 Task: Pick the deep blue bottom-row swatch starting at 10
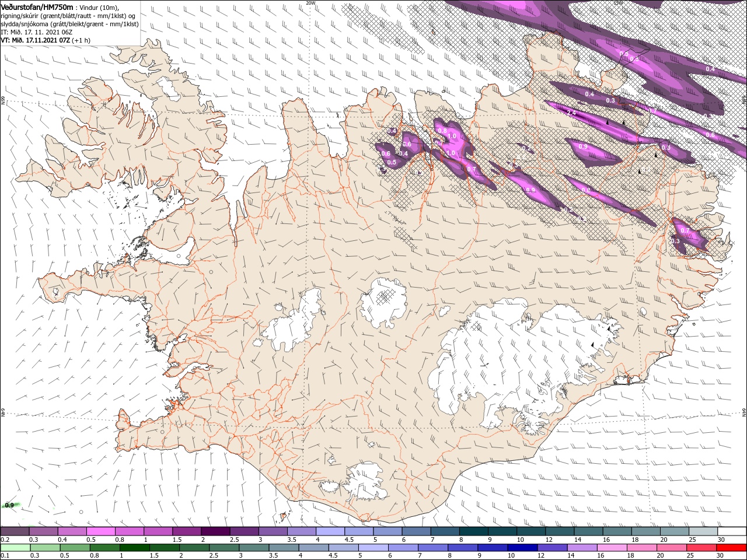coord(522,548)
